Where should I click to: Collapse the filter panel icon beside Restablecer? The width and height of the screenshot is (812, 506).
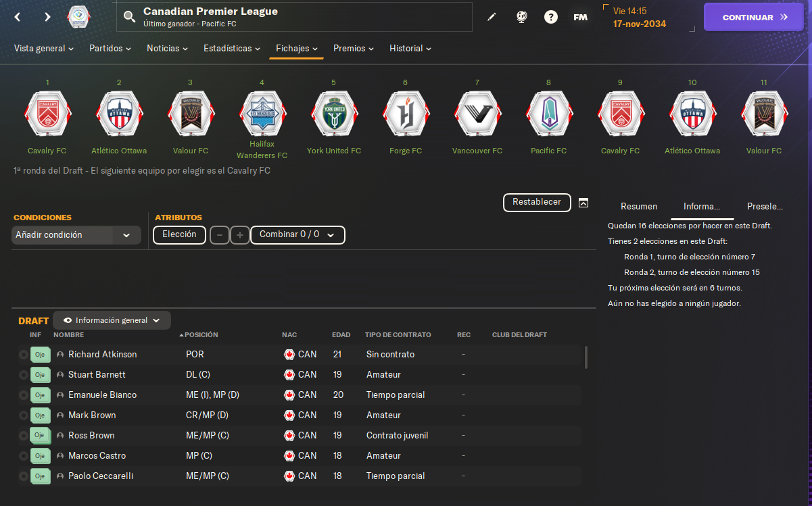click(x=583, y=203)
